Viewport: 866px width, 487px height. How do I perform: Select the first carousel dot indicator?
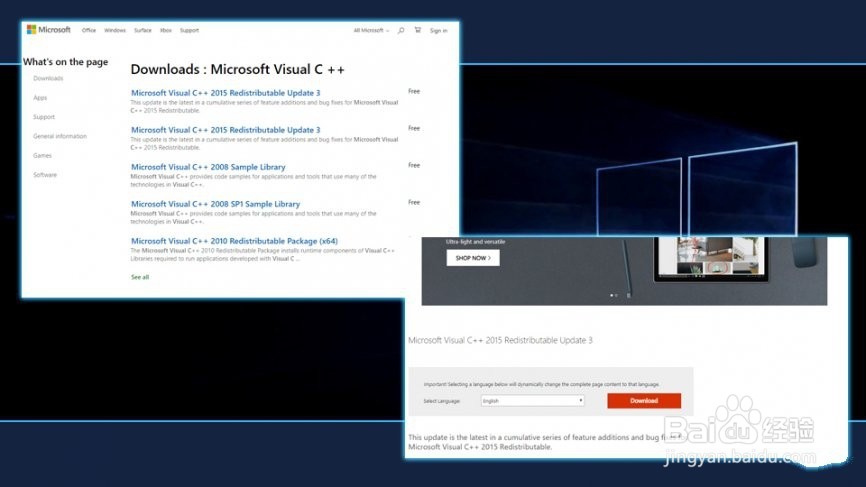point(611,295)
